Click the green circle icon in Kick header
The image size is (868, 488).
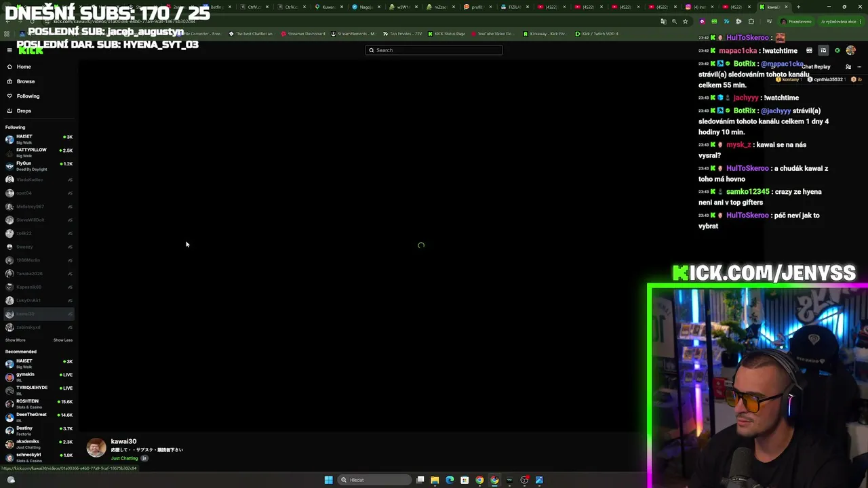point(837,50)
